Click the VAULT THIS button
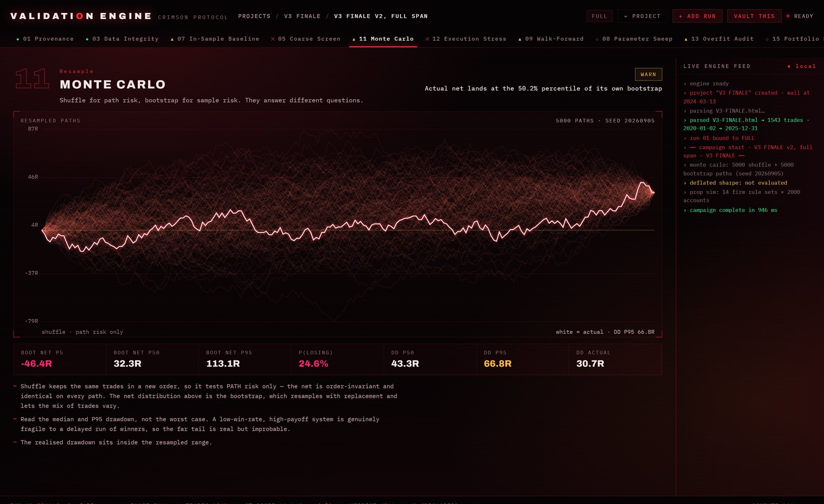This screenshot has width=824, height=504. 754,16
